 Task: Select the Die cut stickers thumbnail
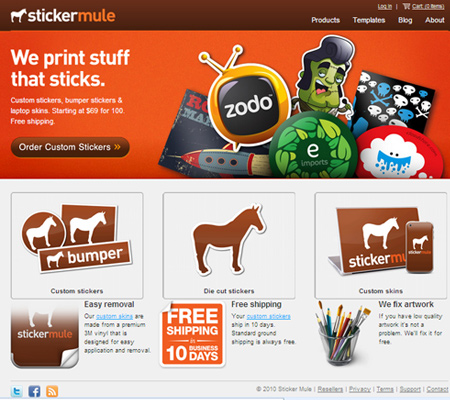coord(229,245)
